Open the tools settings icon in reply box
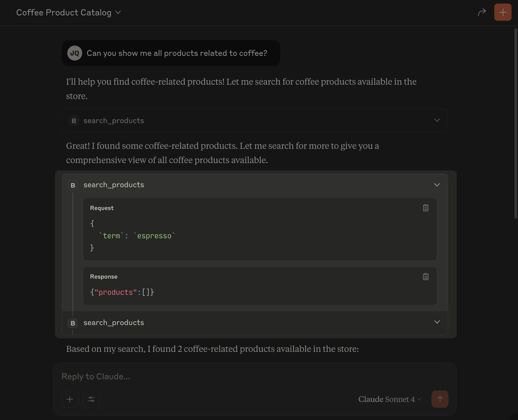 (x=91, y=399)
